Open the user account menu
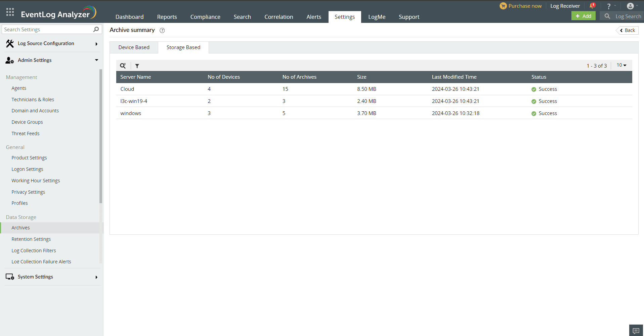The image size is (644, 336). pyautogui.click(x=630, y=6)
